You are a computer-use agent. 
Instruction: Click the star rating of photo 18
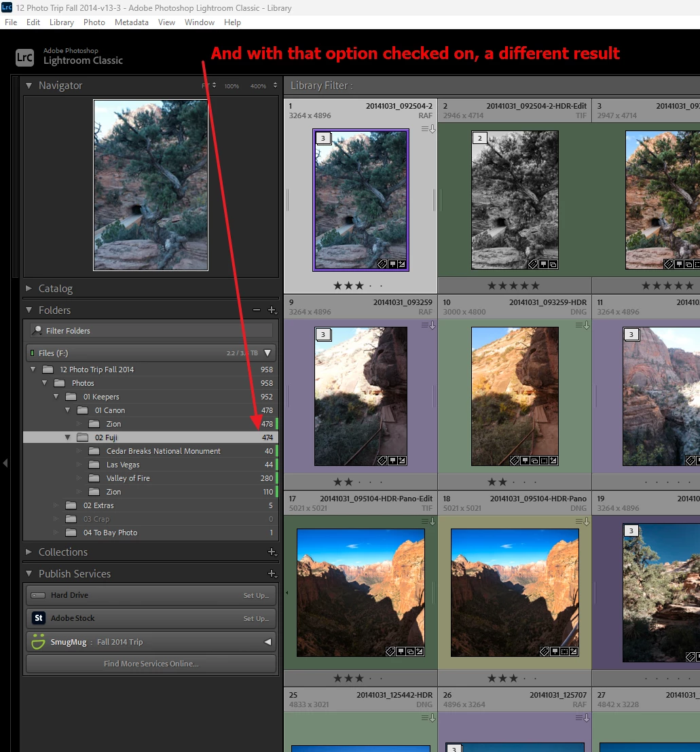click(x=513, y=678)
